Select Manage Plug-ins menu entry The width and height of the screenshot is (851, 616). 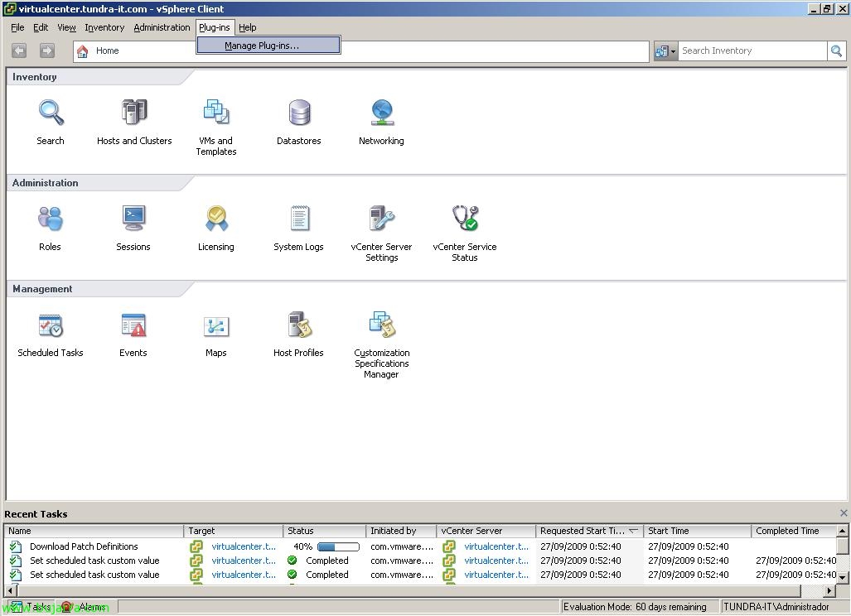coord(262,46)
